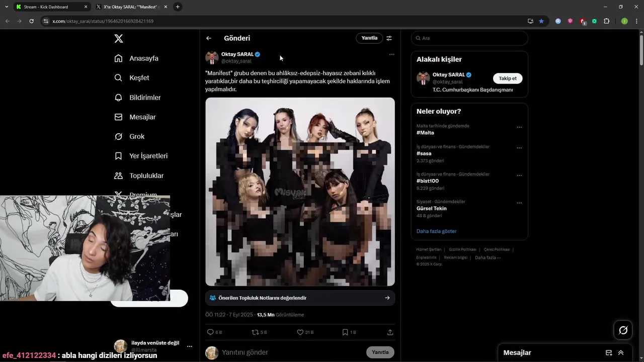
Task: Open more options for #bist100 trend
Action: [519, 175]
